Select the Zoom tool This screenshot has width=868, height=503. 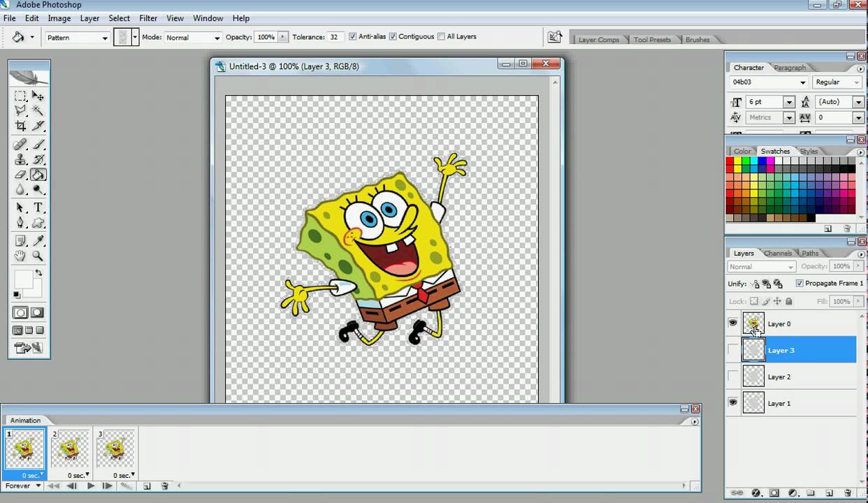38,256
